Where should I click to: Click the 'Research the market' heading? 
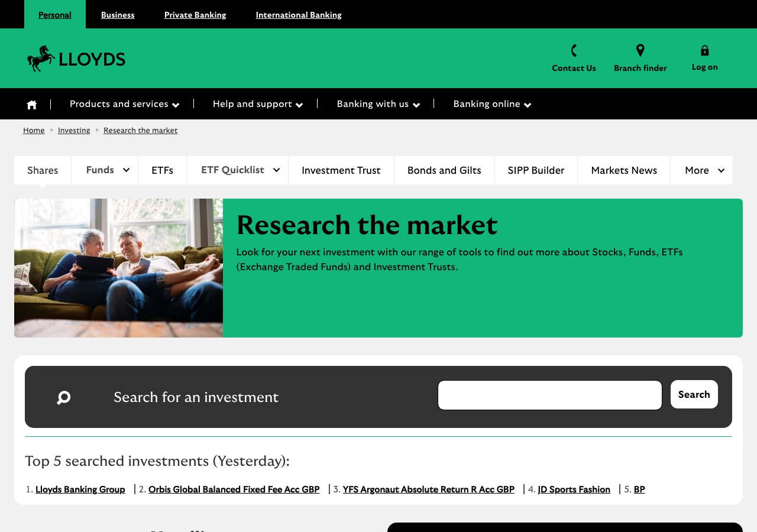367,225
